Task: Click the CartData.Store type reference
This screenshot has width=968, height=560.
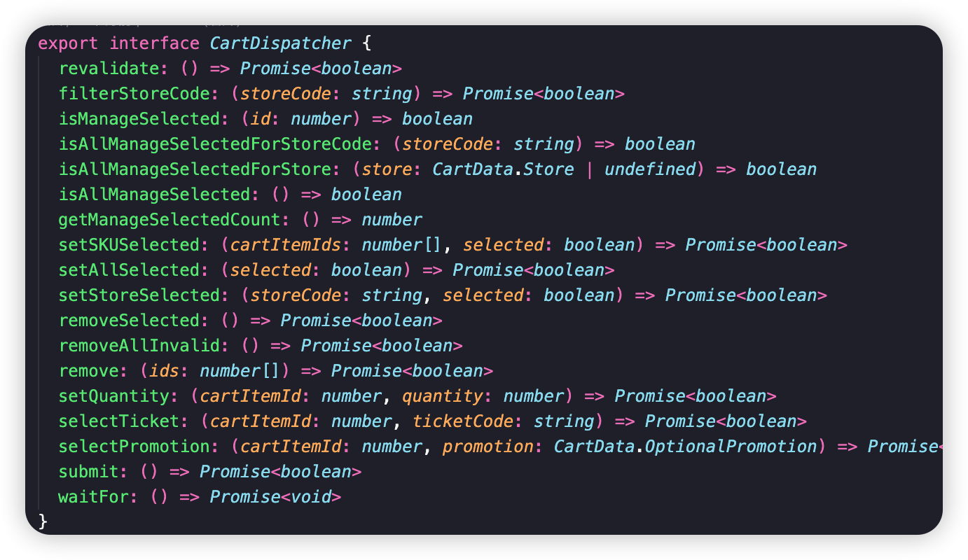Action: tap(503, 169)
